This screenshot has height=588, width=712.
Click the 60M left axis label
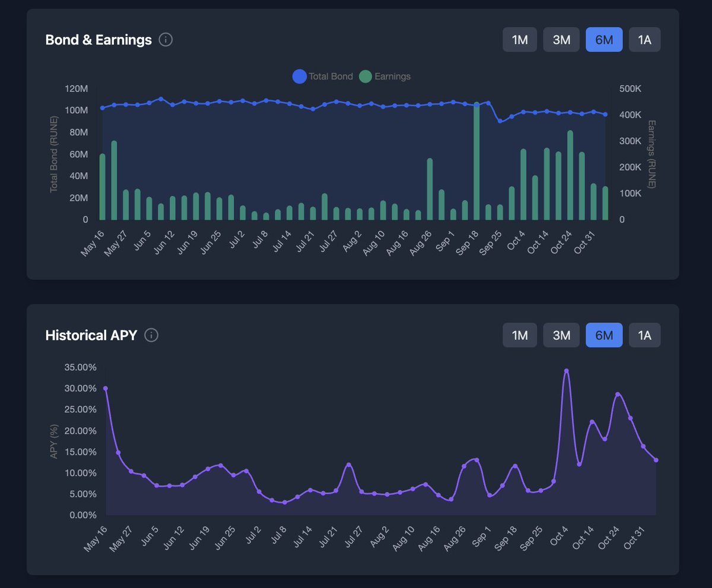tap(79, 154)
